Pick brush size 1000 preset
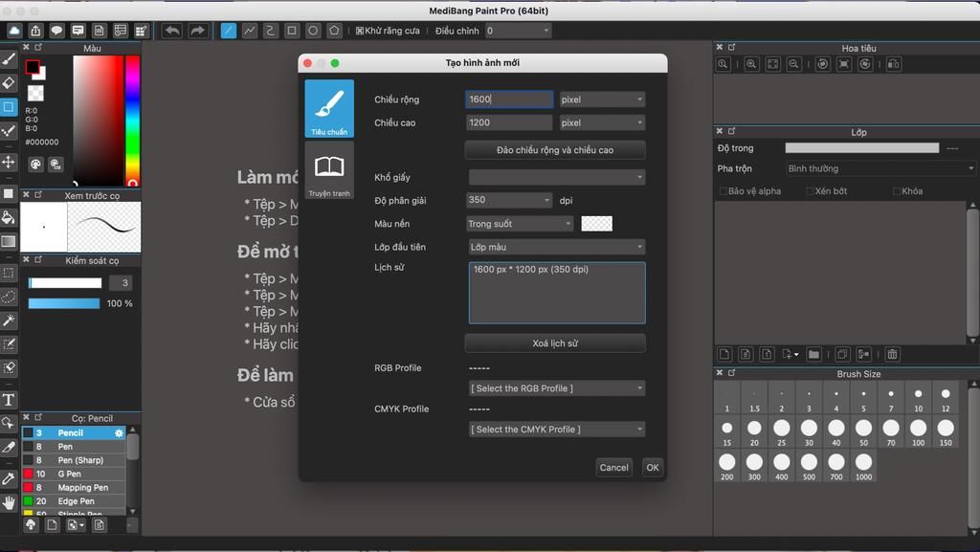The height and width of the screenshot is (552, 980). click(864, 466)
